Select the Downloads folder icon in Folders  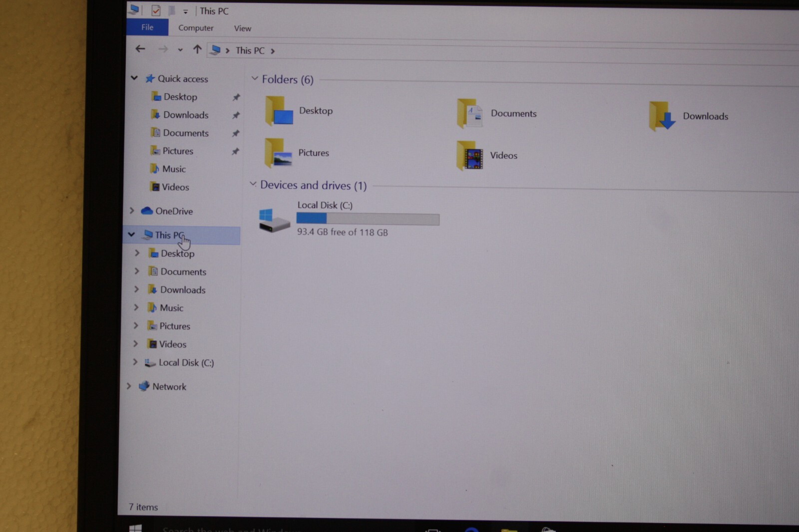coord(662,116)
